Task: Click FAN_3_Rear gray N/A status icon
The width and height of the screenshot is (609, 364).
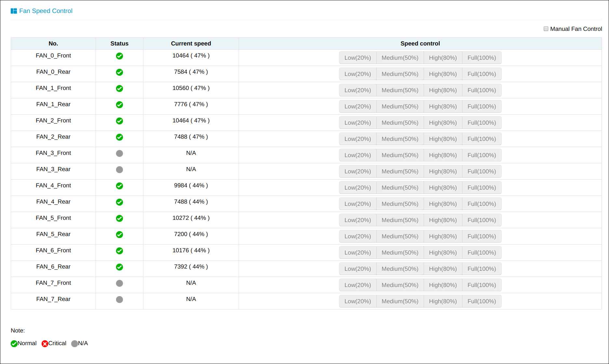Action: tap(119, 169)
